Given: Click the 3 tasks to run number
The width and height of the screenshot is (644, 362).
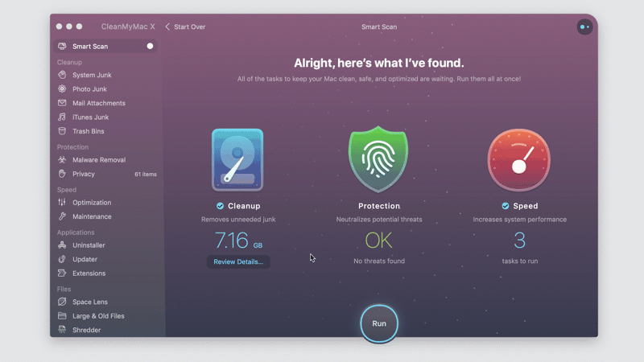Looking at the screenshot, I should 519,241.
